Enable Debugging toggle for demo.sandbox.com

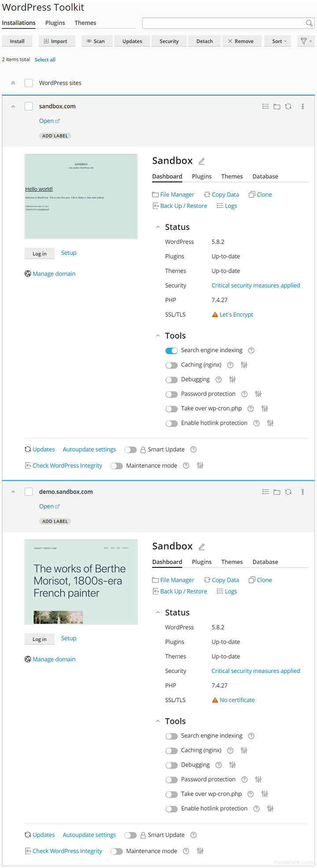click(x=171, y=765)
